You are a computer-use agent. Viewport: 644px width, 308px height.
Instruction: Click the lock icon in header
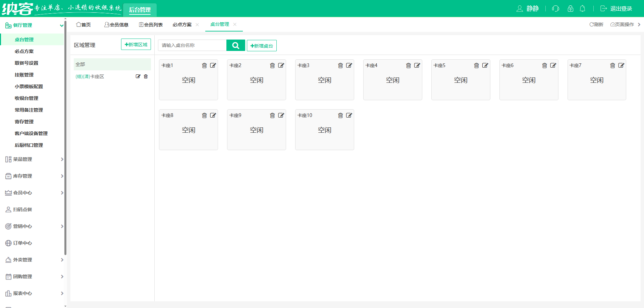570,9
